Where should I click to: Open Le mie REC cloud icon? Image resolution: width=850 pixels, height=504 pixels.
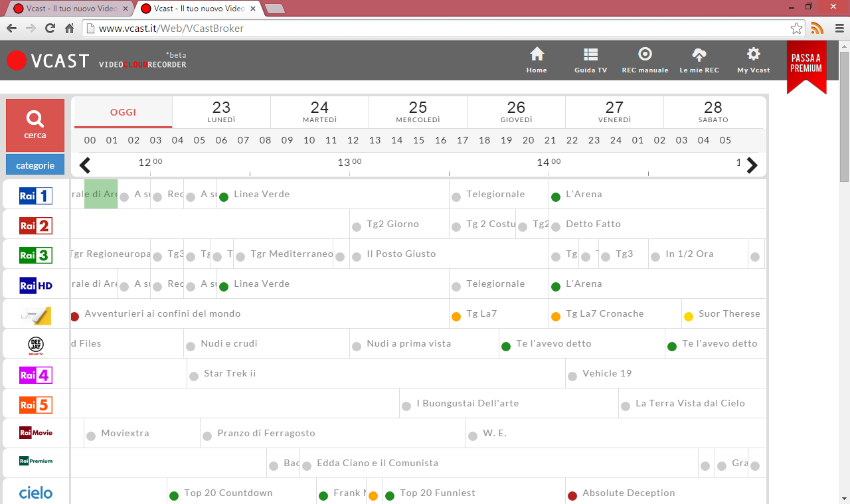(699, 54)
